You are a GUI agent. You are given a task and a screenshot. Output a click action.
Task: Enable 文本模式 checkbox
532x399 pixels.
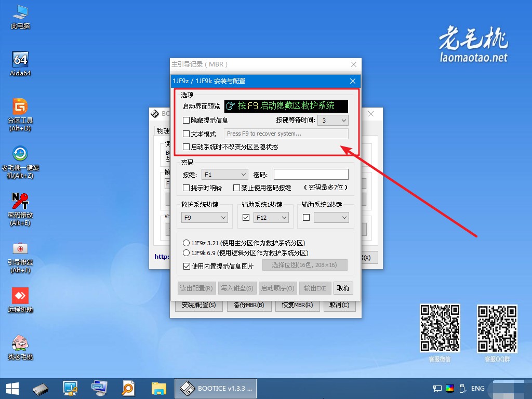(186, 134)
